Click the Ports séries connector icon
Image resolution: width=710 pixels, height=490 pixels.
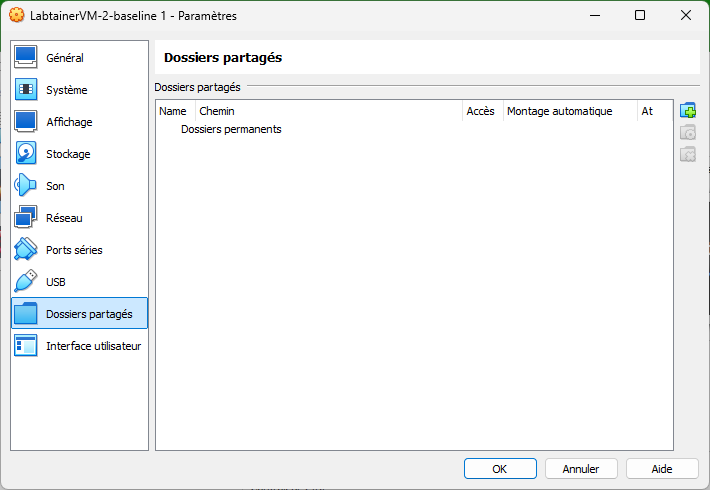click(26, 250)
